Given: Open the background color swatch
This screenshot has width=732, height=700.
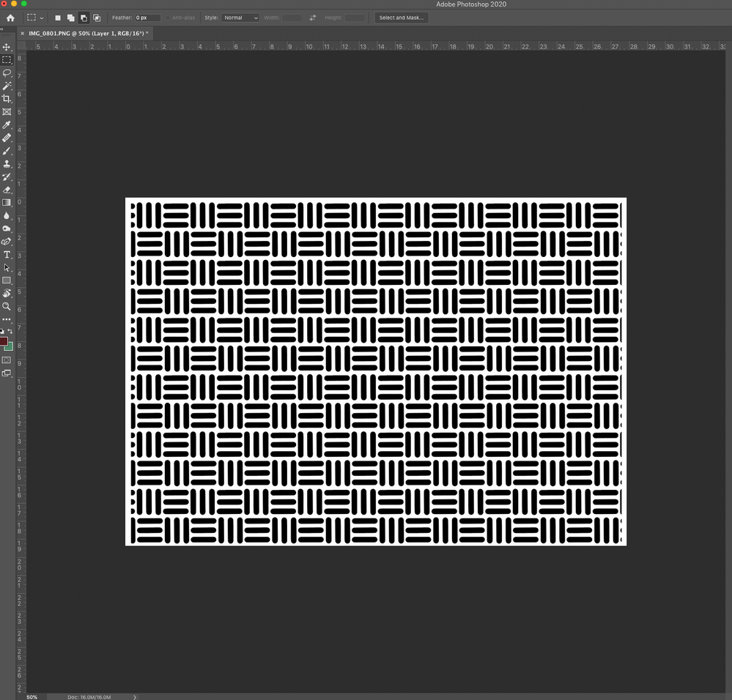Looking at the screenshot, I should (x=10, y=347).
